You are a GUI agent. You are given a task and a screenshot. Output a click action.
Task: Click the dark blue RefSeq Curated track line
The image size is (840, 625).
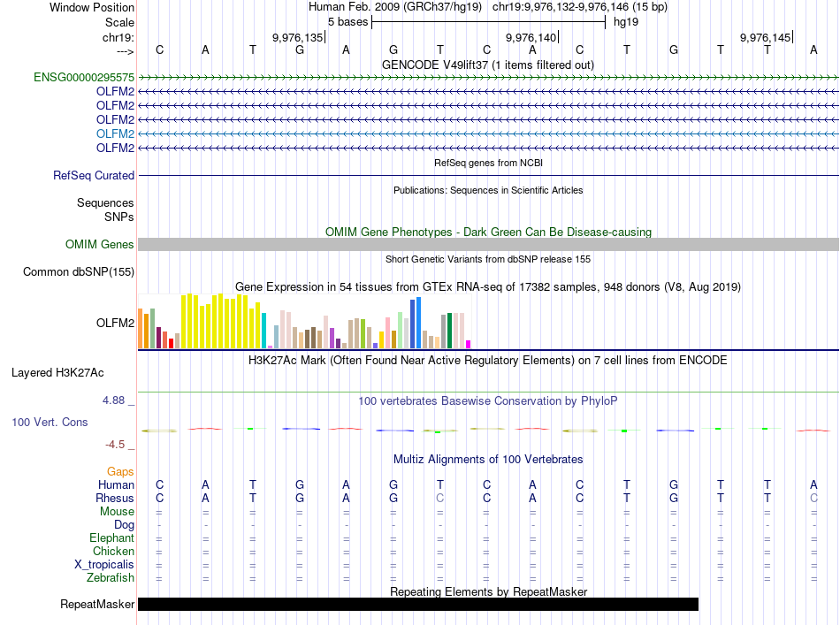[x=489, y=176]
